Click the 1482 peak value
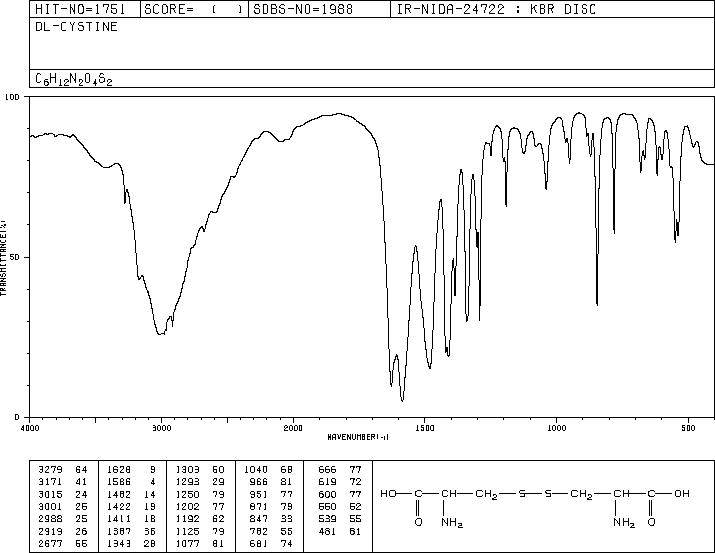This screenshot has width=715, height=553. click(119, 494)
